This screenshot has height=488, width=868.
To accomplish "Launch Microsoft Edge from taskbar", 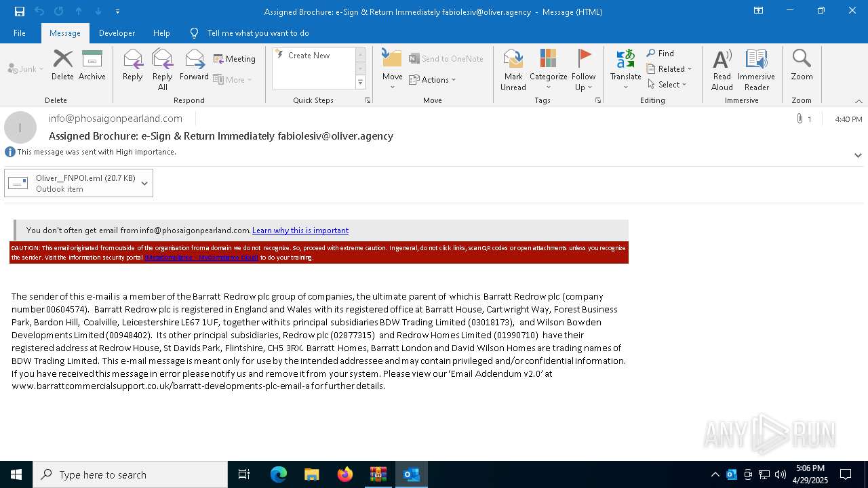I will (x=279, y=474).
